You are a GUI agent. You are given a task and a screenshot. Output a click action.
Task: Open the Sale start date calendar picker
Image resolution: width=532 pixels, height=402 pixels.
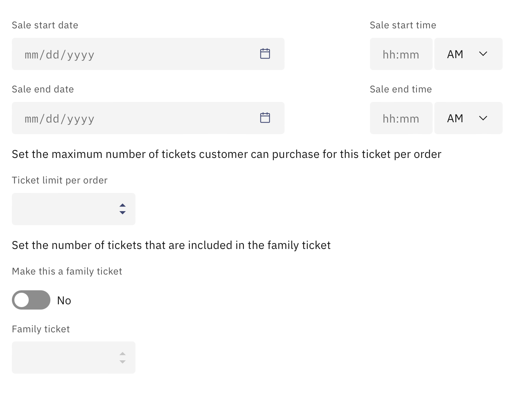click(x=265, y=54)
